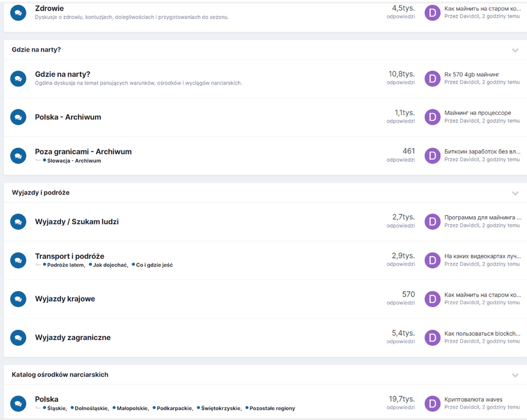Open the Świętokrzyskie subforum
This screenshot has height=420, width=527.
point(221,408)
